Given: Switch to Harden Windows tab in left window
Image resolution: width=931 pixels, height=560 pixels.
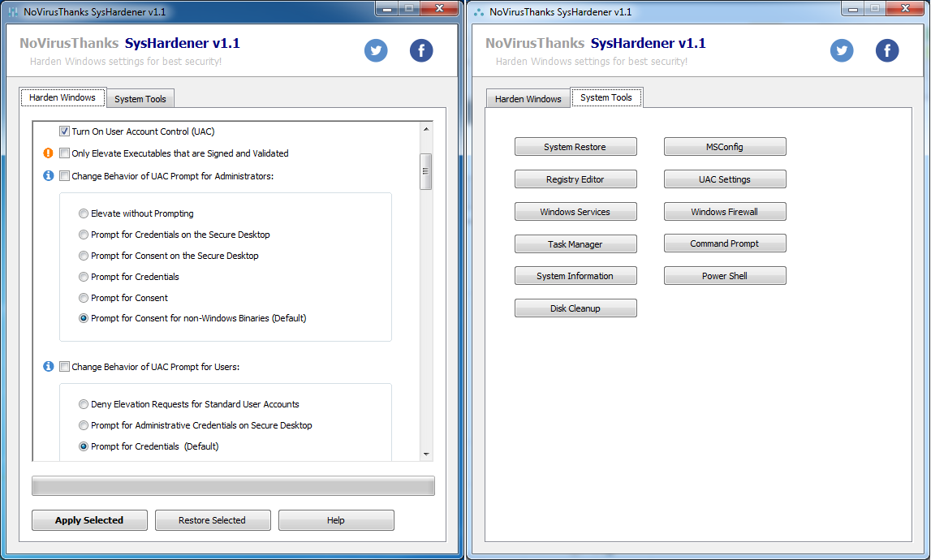Looking at the screenshot, I should click(x=62, y=97).
